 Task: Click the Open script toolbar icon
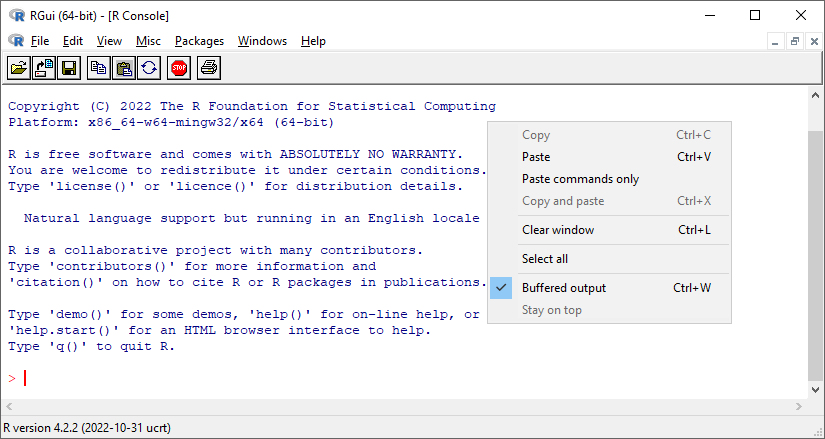[18, 68]
